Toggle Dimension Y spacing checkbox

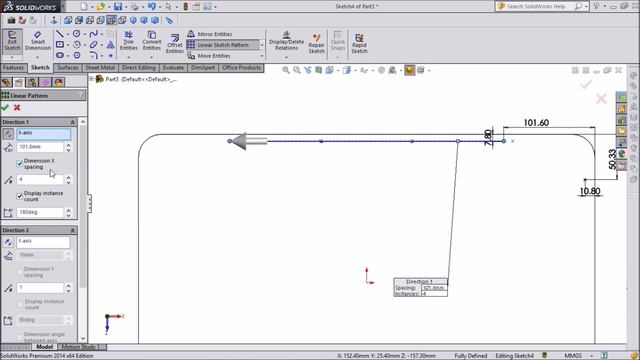coord(20,272)
